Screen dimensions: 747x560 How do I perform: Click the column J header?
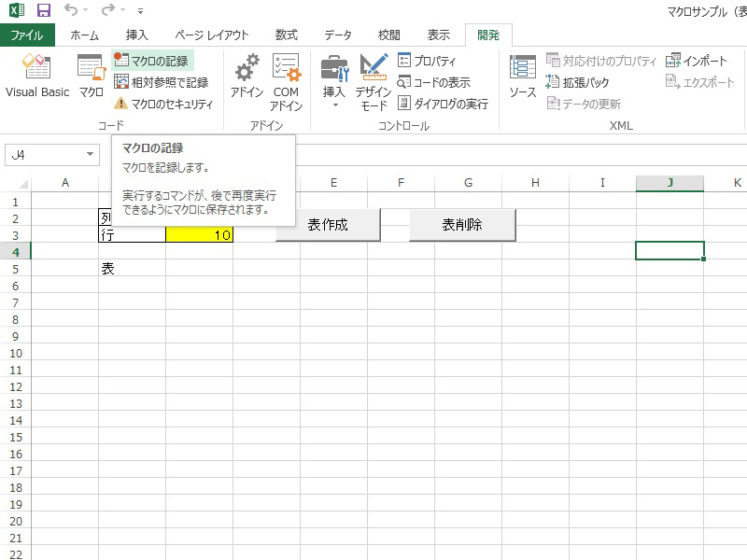(669, 182)
